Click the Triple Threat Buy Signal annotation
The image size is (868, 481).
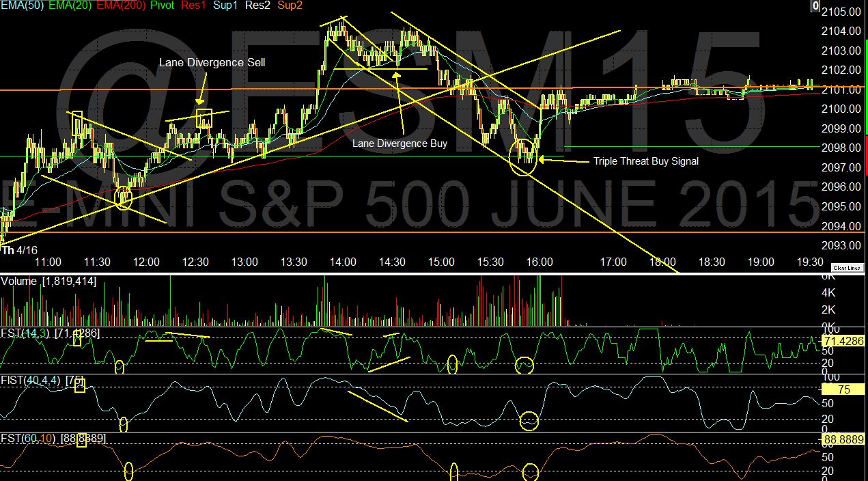645,161
